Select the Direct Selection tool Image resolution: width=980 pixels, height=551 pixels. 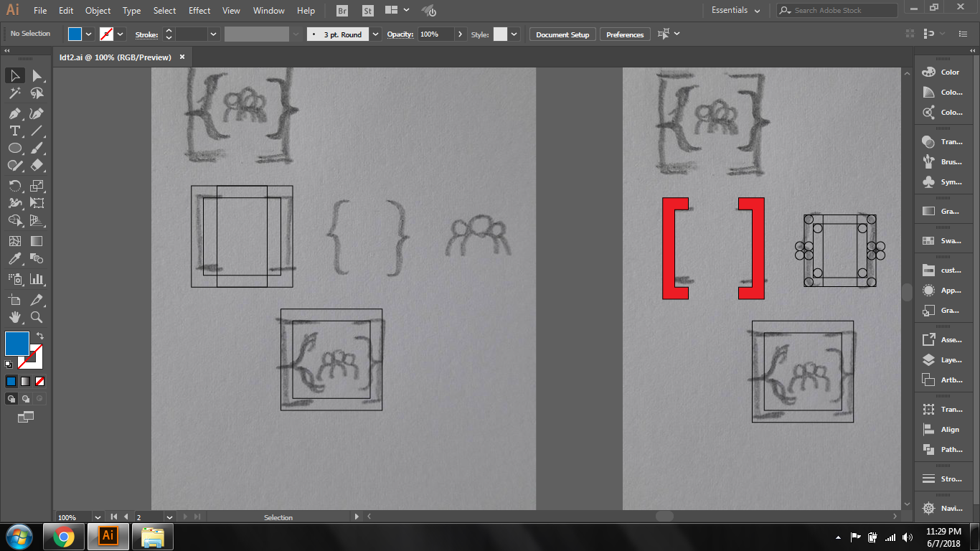tap(37, 76)
